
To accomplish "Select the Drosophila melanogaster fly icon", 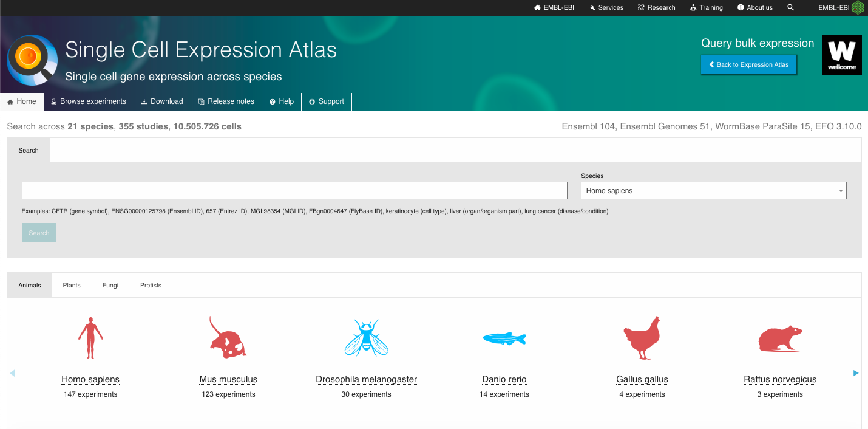I will 366,338.
